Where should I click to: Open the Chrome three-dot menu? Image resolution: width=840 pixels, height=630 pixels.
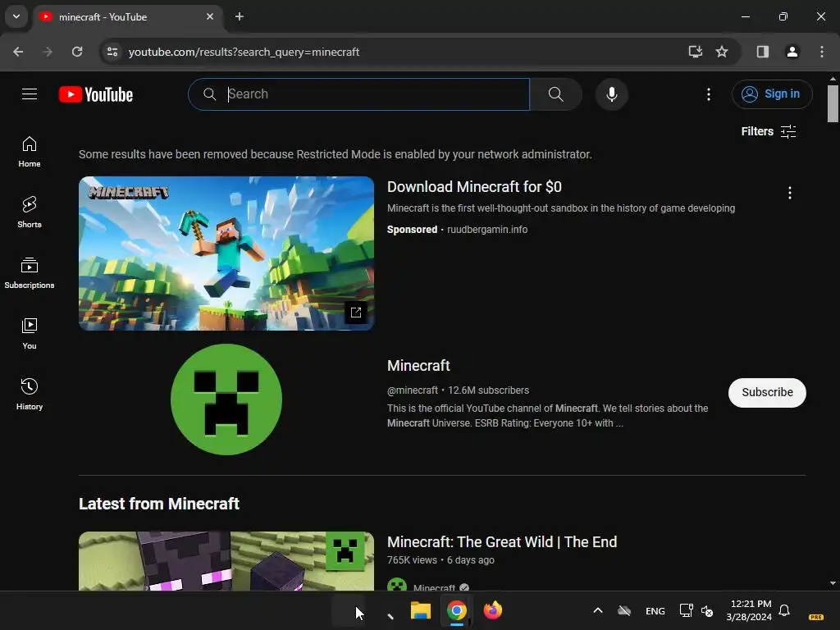point(822,52)
